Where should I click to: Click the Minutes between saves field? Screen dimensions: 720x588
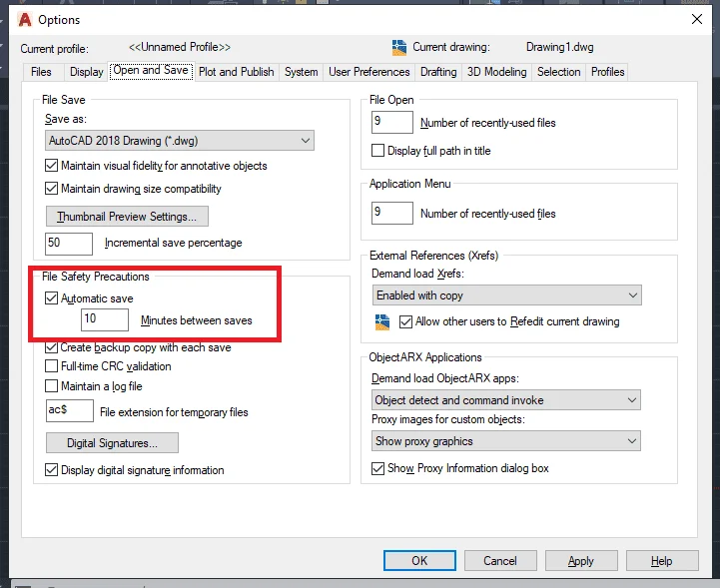[105, 319]
